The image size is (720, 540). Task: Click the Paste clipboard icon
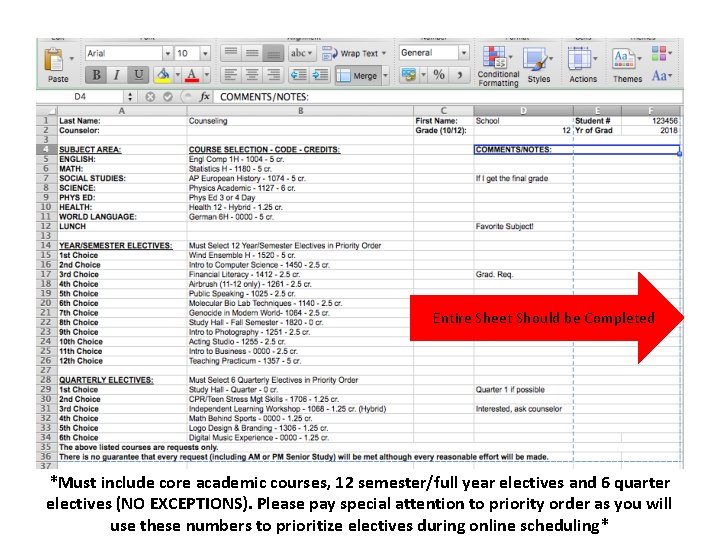pos(54,60)
